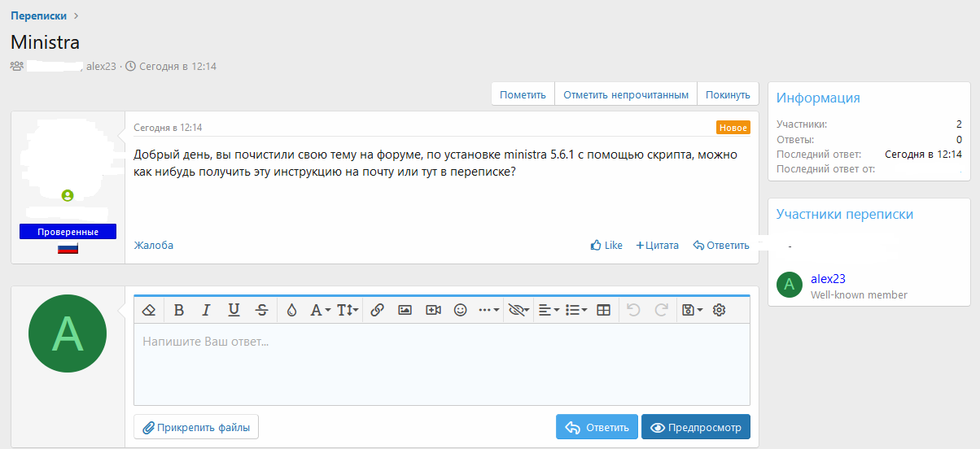Open the spoiler hidden-eye dropdown
The width and height of the screenshot is (980, 449).
tap(518, 310)
